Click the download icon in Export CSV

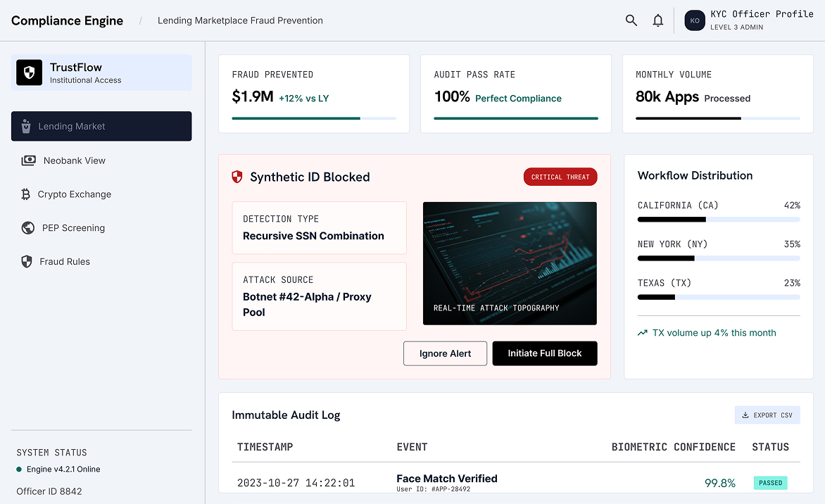click(x=745, y=415)
